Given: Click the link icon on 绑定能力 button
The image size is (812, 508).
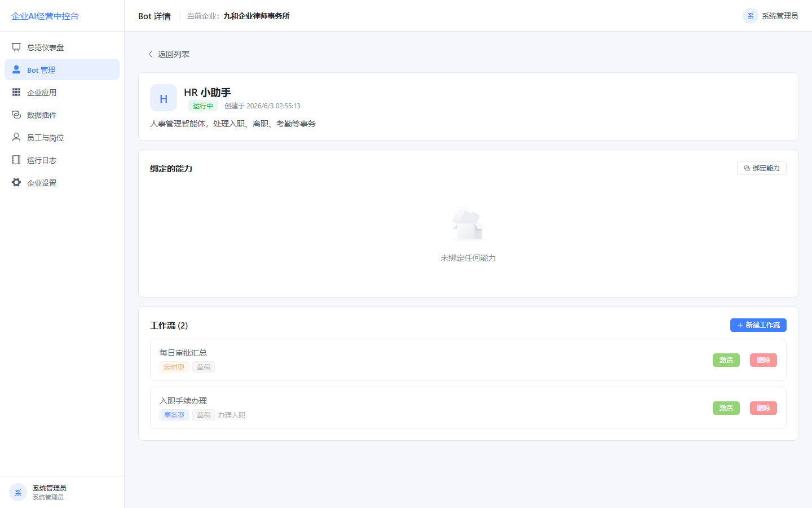Looking at the screenshot, I should 747,168.
